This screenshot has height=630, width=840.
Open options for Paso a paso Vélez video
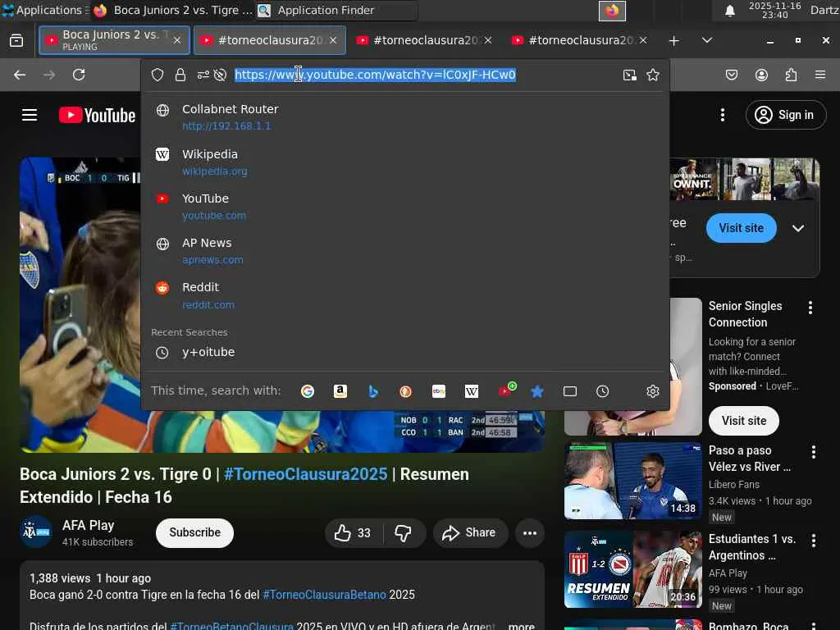[813, 452]
